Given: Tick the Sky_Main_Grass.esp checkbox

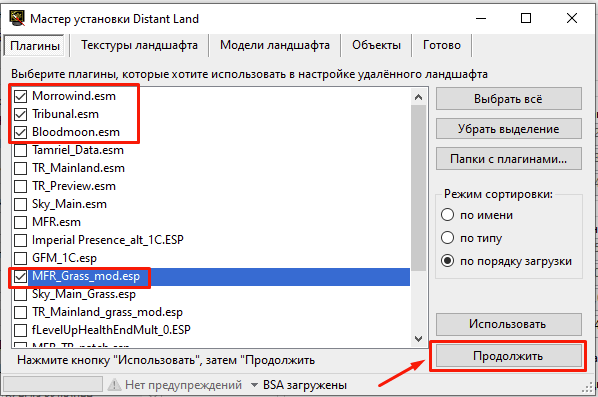Looking at the screenshot, I should (20, 294).
